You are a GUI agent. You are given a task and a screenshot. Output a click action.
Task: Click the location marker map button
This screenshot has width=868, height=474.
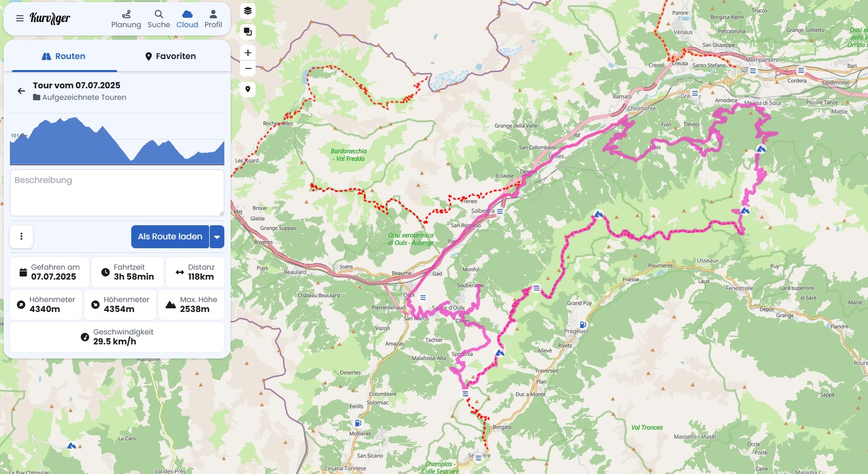(x=248, y=89)
